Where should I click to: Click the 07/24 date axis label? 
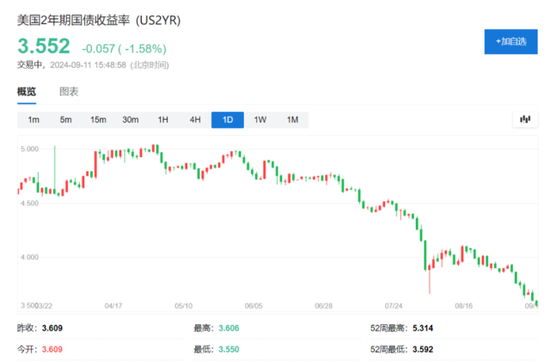[393, 306]
